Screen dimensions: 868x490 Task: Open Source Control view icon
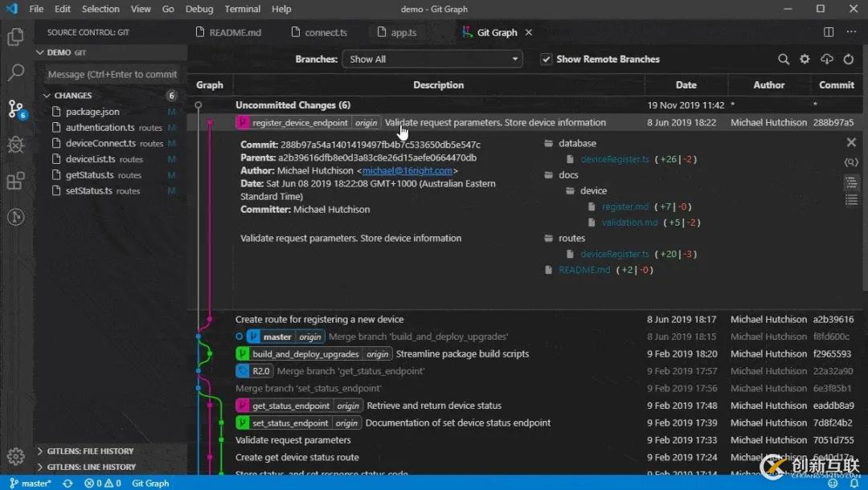coord(15,108)
